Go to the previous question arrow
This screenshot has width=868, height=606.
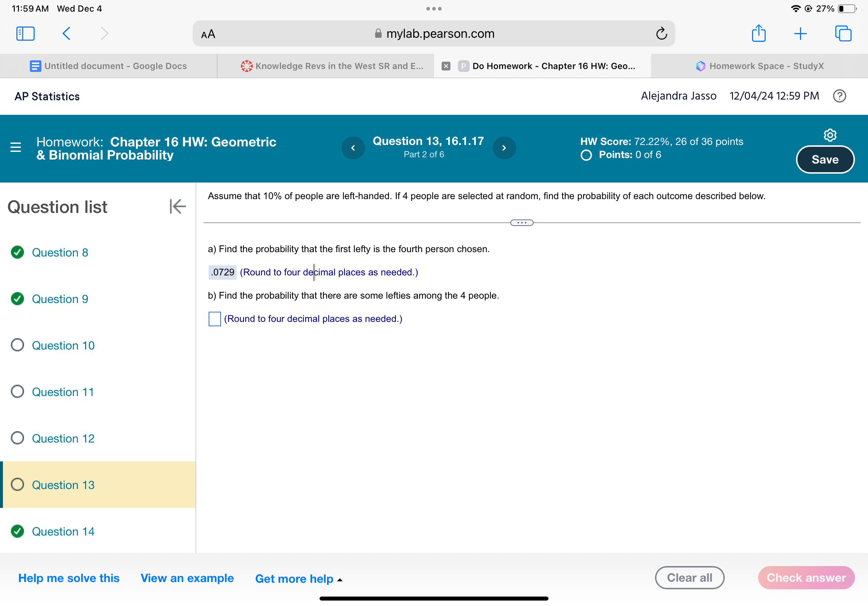point(353,148)
